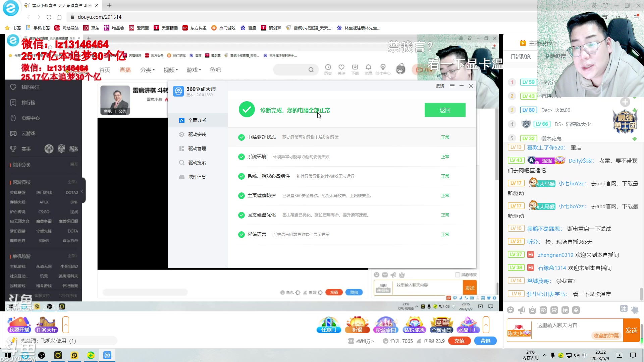Show hidden system tray icons chevron
Screen dimensions: 644x362
(x=544, y=355)
